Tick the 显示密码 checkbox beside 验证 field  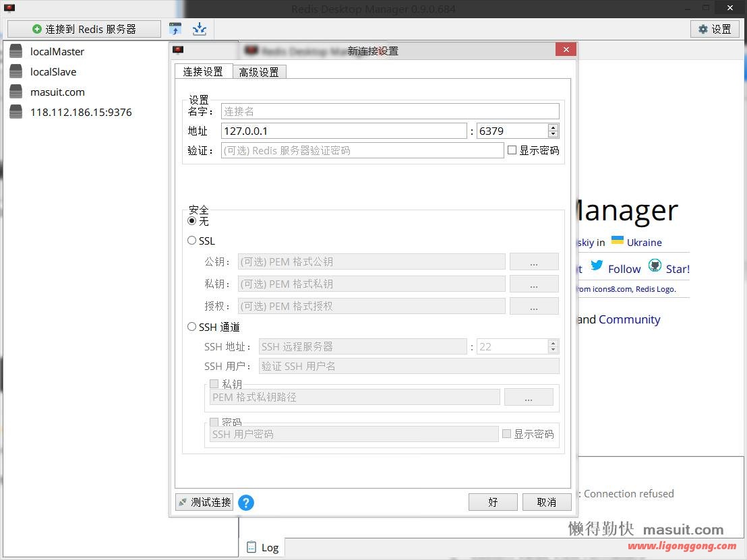[512, 150]
